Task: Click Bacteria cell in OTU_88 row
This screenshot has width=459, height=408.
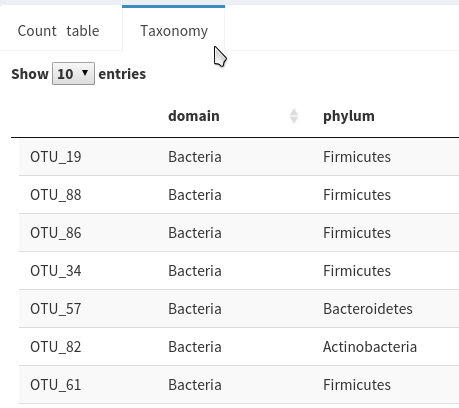Action: [195, 195]
